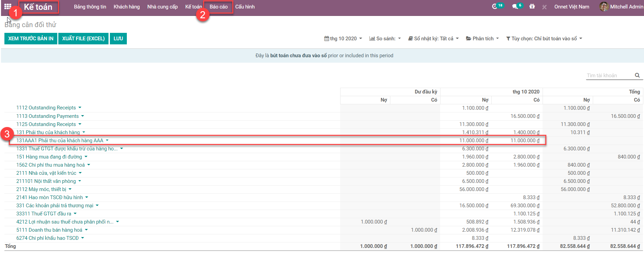Open the apps grid menu icon
This screenshot has width=644, height=253.
(8, 6)
